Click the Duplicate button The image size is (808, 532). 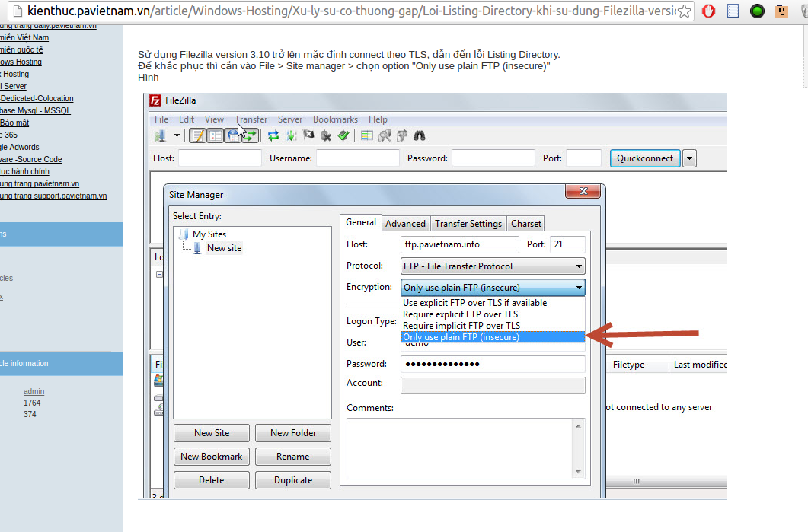293,480
